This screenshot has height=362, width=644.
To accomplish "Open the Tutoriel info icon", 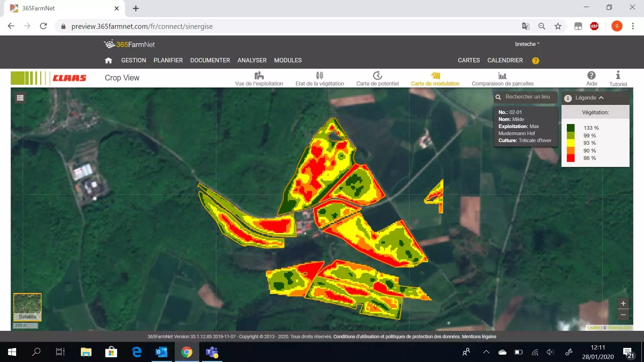I will [618, 75].
